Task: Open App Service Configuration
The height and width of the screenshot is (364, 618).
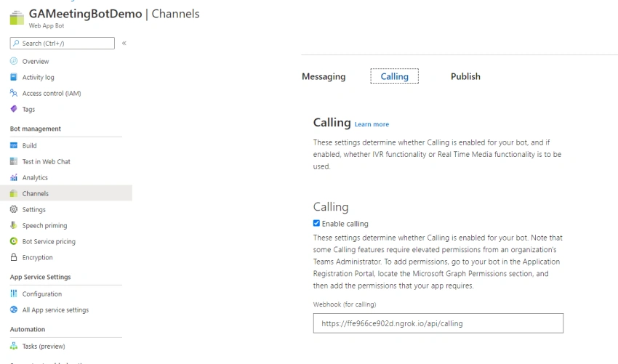Action: [x=41, y=294]
